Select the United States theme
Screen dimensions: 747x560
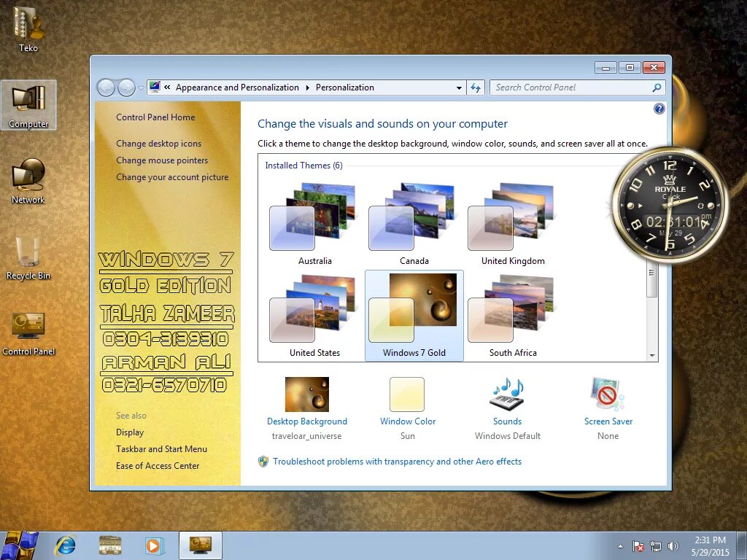point(314,315)
